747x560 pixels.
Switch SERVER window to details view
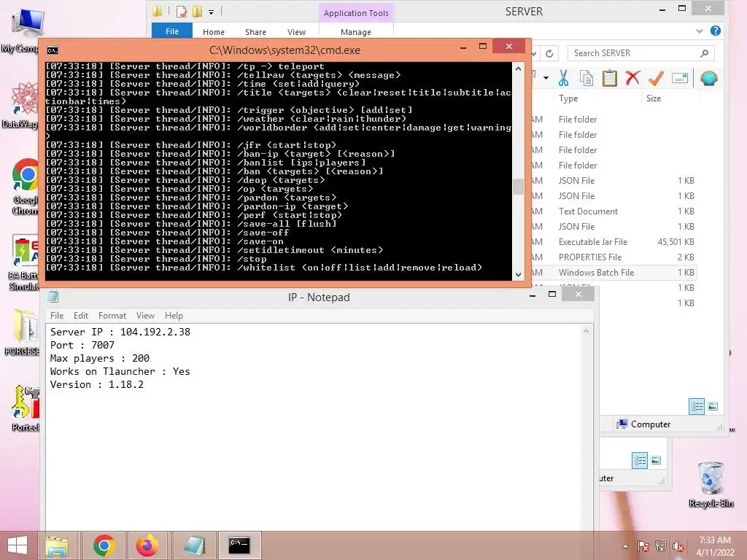click(x=697, y=406)
